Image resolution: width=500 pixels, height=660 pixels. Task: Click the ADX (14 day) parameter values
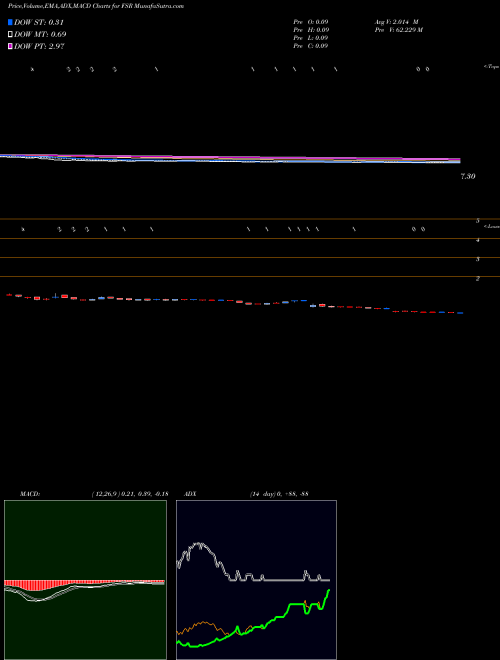click(279, 494)
